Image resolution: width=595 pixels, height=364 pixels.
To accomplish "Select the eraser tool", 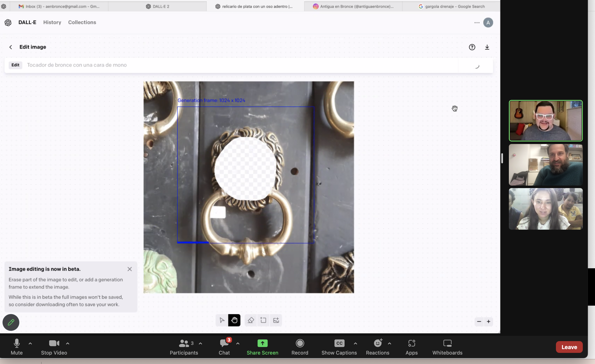I will pyautogui.click(x=251, y=320).
